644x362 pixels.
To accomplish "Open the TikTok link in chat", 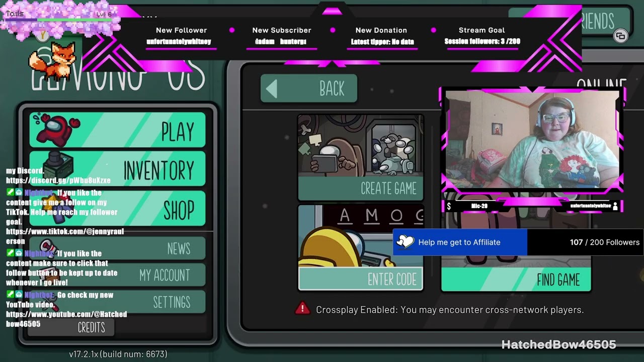I will tap(65, 236).
